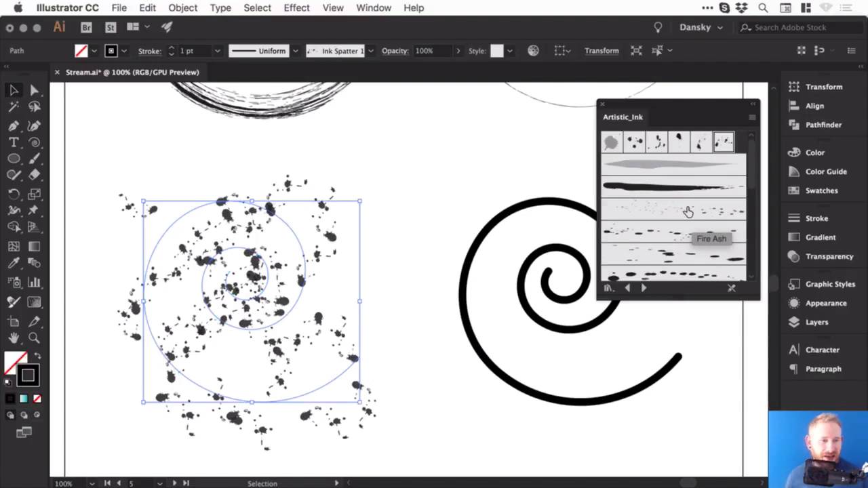Select the Mesh tool

(14, 247)
